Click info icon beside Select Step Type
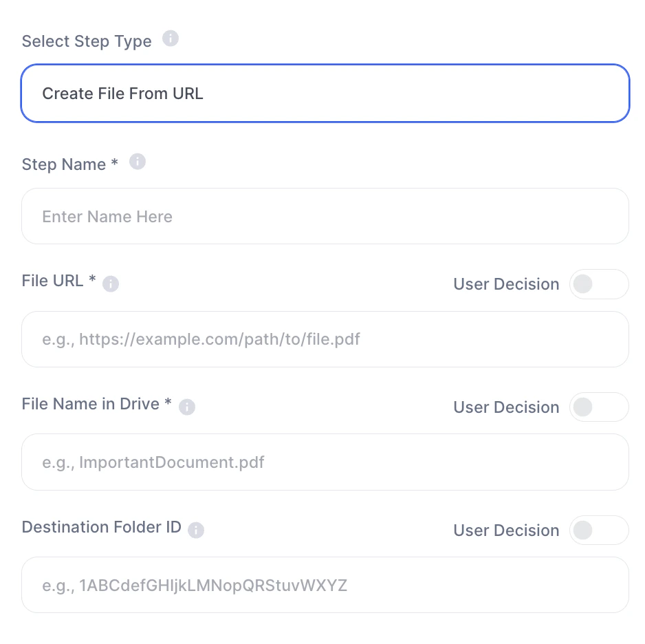This screenshot has height=644, width=645. coord(171,39)
